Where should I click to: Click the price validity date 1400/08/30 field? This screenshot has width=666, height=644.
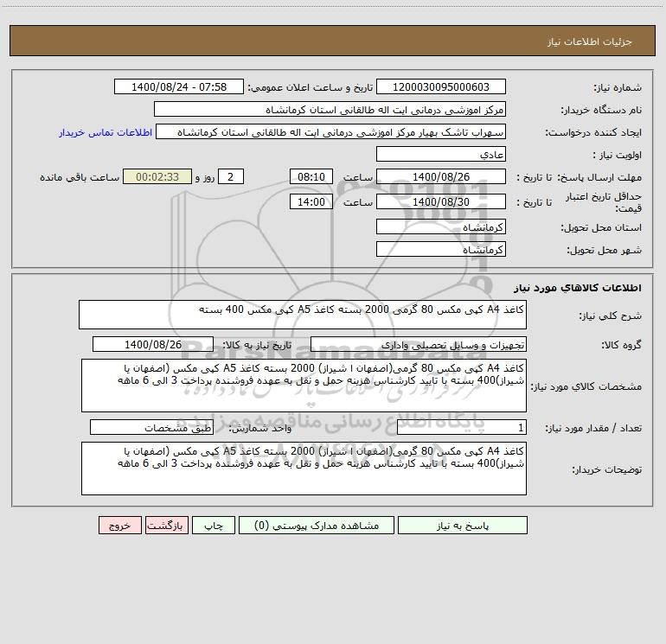pyautogui.click(x=441, y=201)
